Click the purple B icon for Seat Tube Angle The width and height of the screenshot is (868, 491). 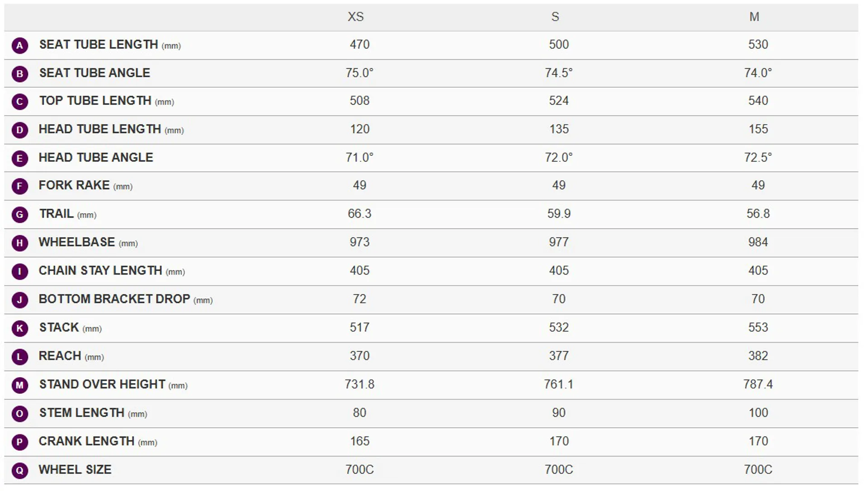tap(20, 74)
